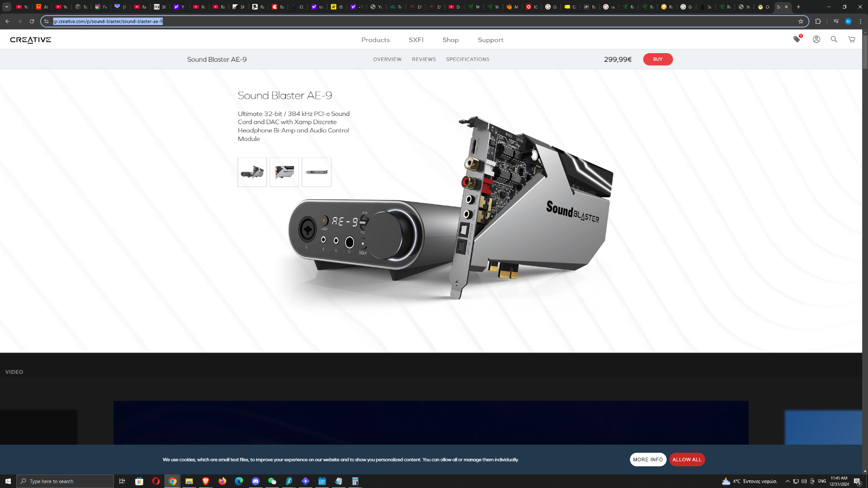Open Windows Start menu
Image resolution: width=868 pixels, height=488 pixels.
point(8,481)
